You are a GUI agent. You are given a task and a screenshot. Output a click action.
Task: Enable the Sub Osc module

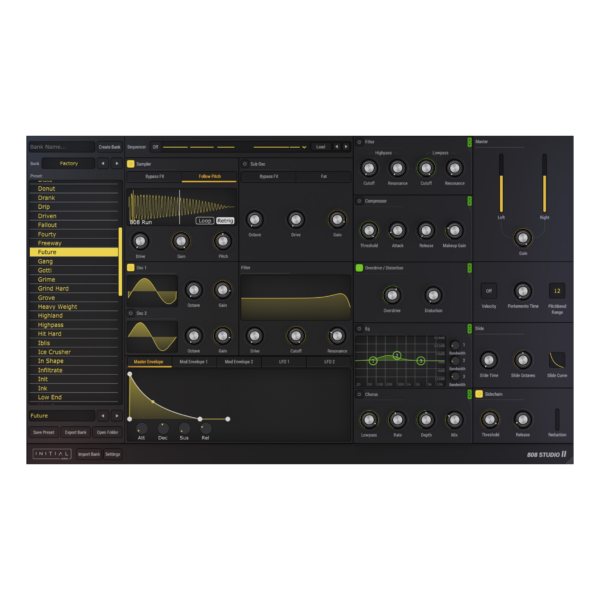[244, 163]
